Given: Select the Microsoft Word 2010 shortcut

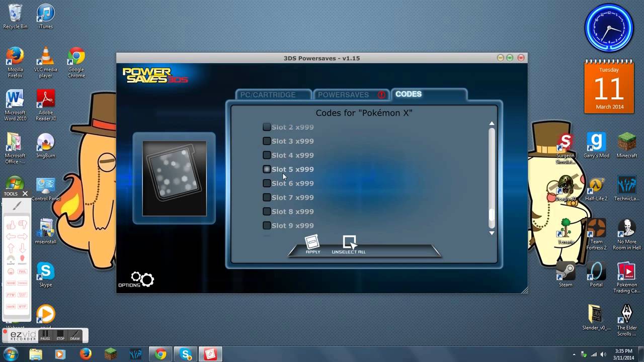Looking at the screenshot, I should (15, 106).
